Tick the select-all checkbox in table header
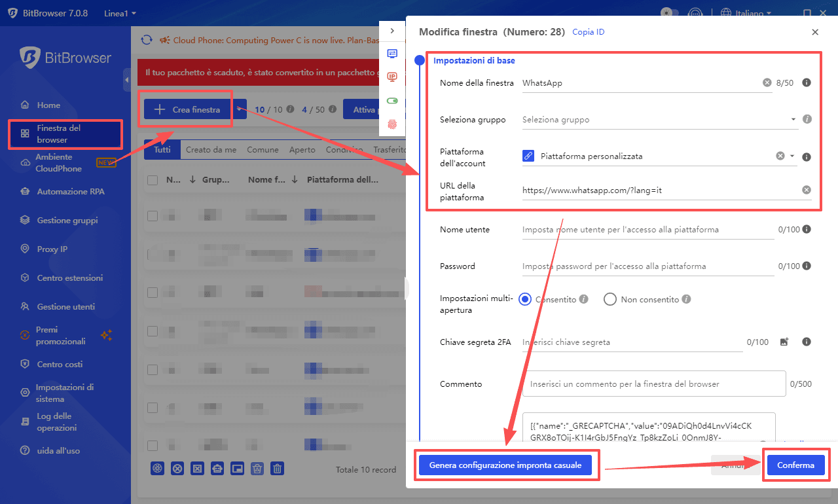Viewport: 838px width, 504px height. click(x=153, y=180)
